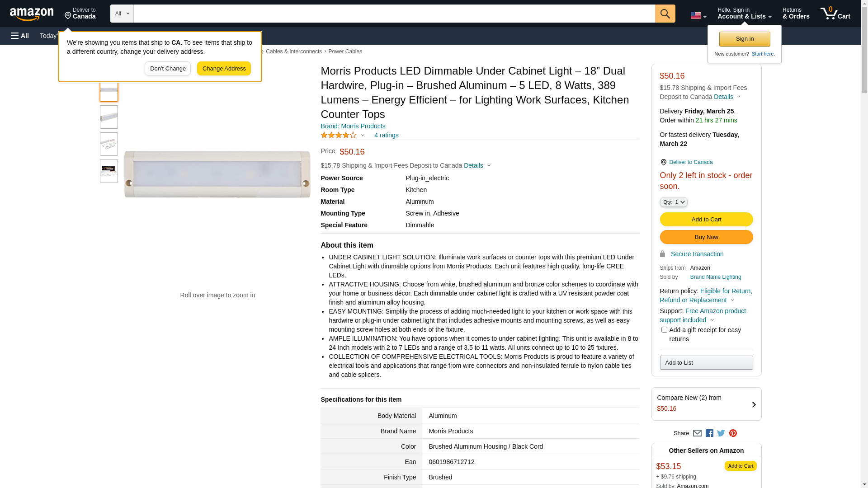Open the All hamburger menu
Viewport: 868px width, 488px height.
coord(20,36)
